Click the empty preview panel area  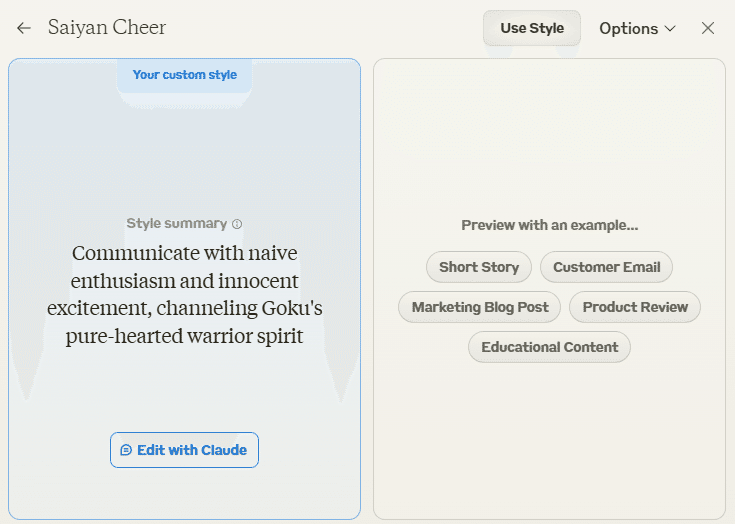click(549, 141)
